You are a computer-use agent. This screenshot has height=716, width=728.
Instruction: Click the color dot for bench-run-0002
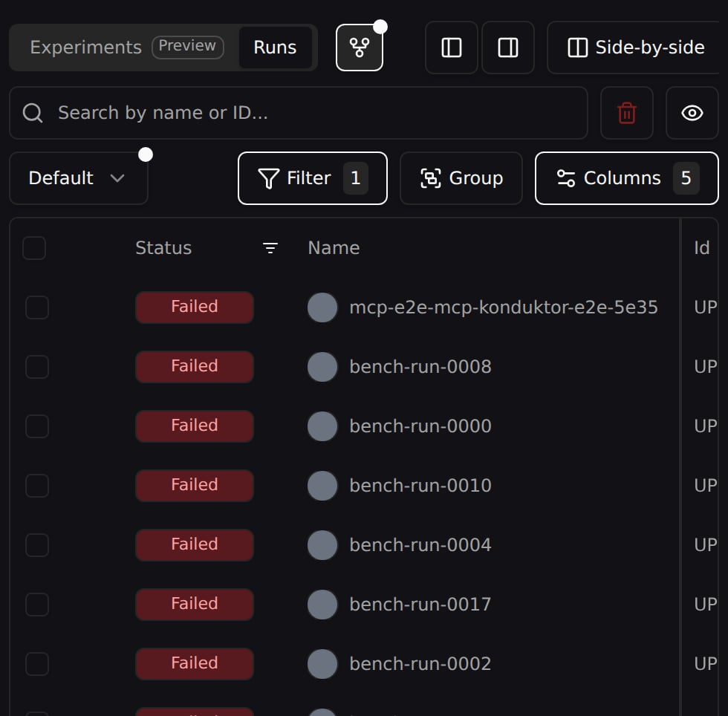322,664
